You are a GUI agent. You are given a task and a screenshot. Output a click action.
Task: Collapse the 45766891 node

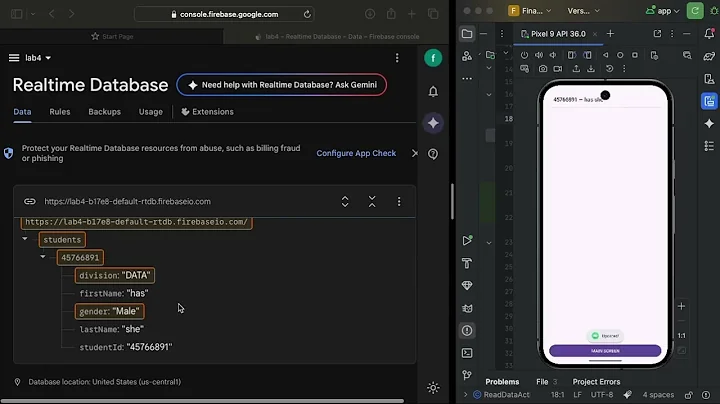(43, 257)
